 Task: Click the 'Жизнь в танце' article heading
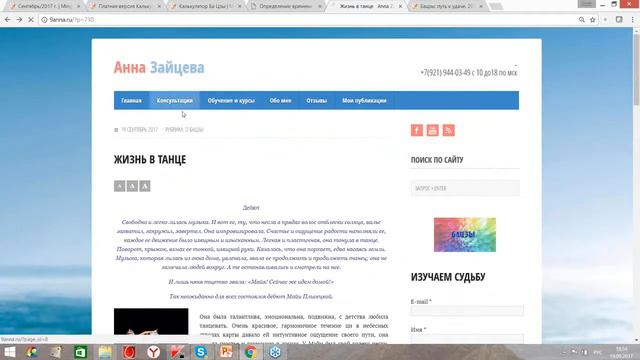click(150, 160)
